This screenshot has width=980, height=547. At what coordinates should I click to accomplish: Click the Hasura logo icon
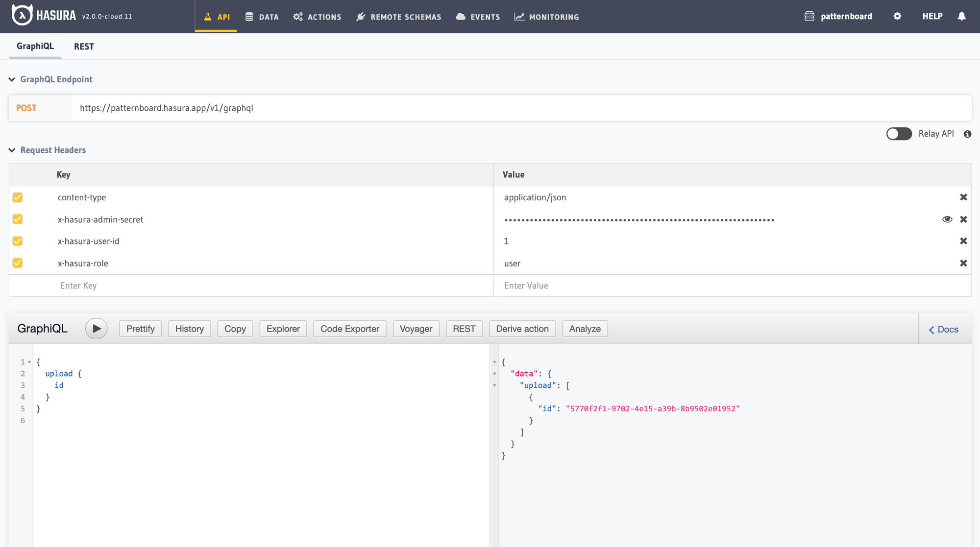coord(22,15)
